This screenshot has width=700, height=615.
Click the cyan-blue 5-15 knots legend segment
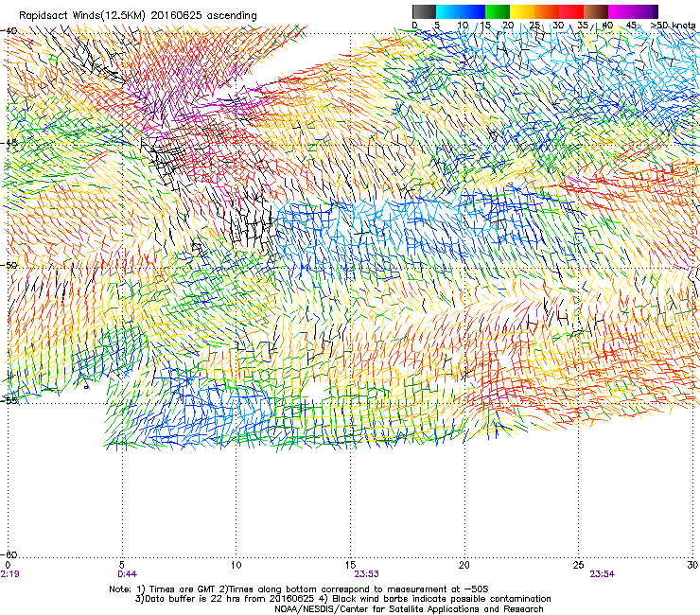tap(461, 11)
